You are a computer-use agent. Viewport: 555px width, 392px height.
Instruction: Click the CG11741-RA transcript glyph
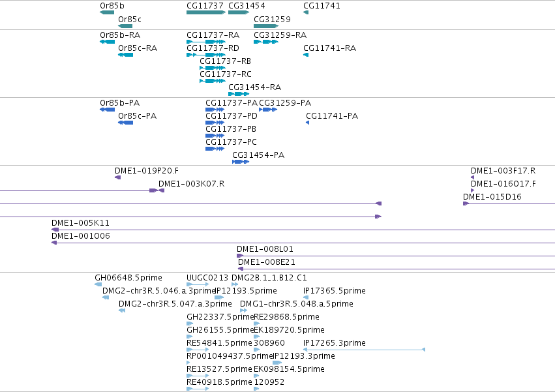306,55
